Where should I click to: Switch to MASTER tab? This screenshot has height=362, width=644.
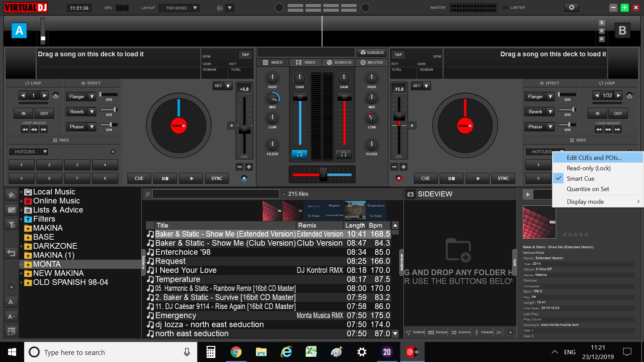click(x=372, y=62)
